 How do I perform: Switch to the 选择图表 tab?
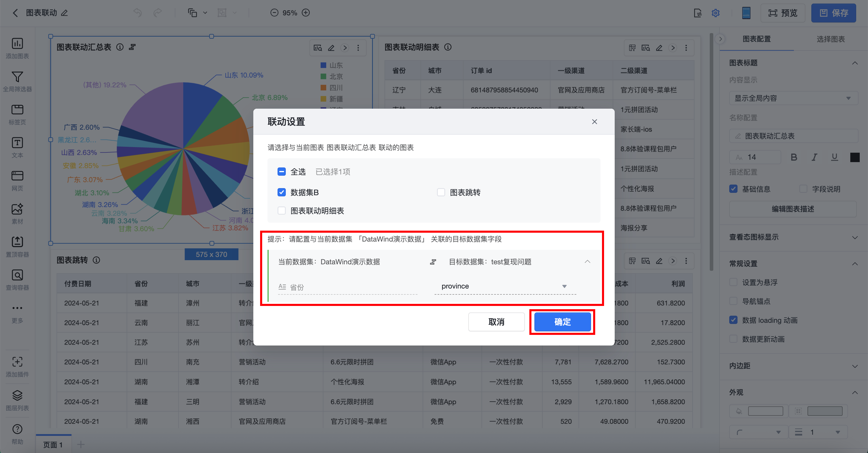point(830,39)
